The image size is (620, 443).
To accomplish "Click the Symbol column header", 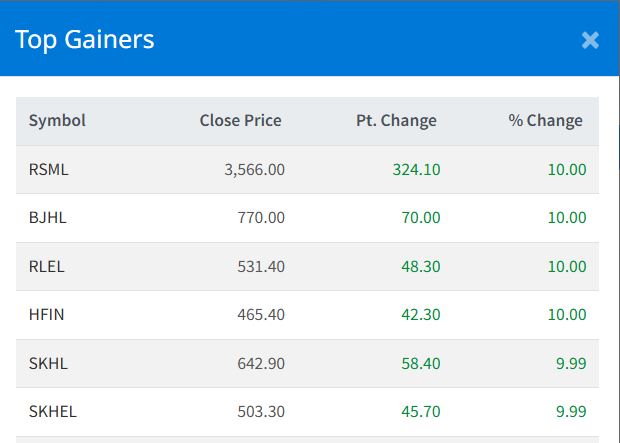I will coord(57,121).
